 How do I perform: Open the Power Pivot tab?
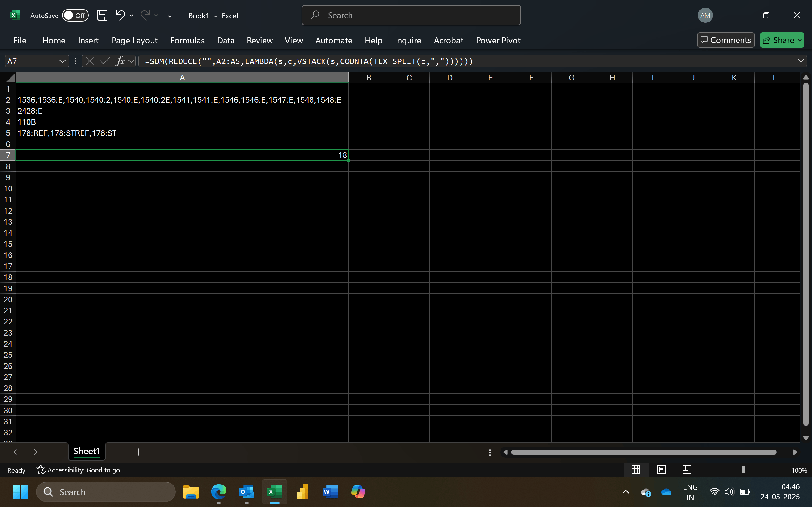pos(498,40)
